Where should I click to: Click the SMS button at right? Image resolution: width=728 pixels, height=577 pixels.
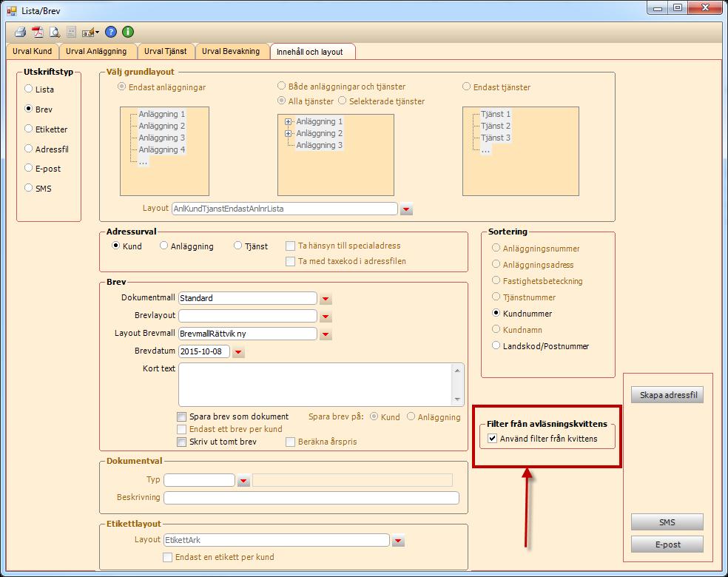pyautogui.click(x=667, y=522)
